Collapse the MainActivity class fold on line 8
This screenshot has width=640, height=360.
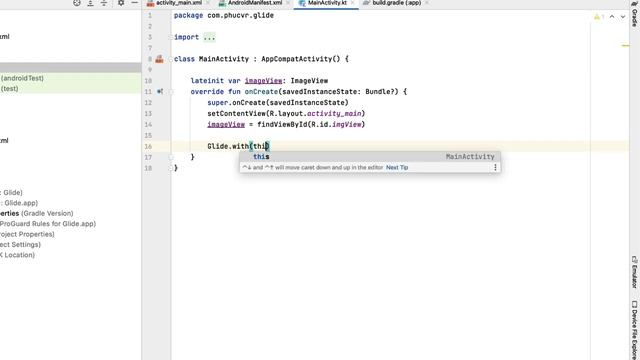(171, 59)
